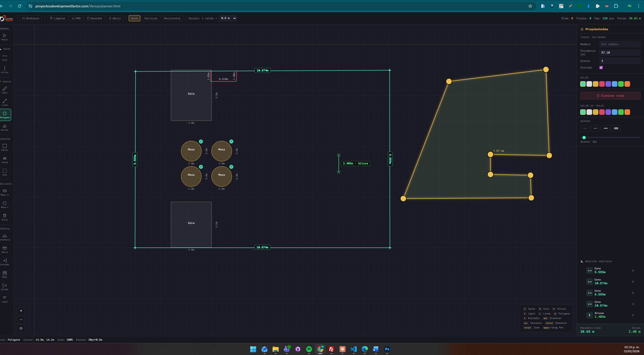Viewport: 644px width, 355px height.
Task: Switch to Horizontal orientation
Action: [172, 18]
